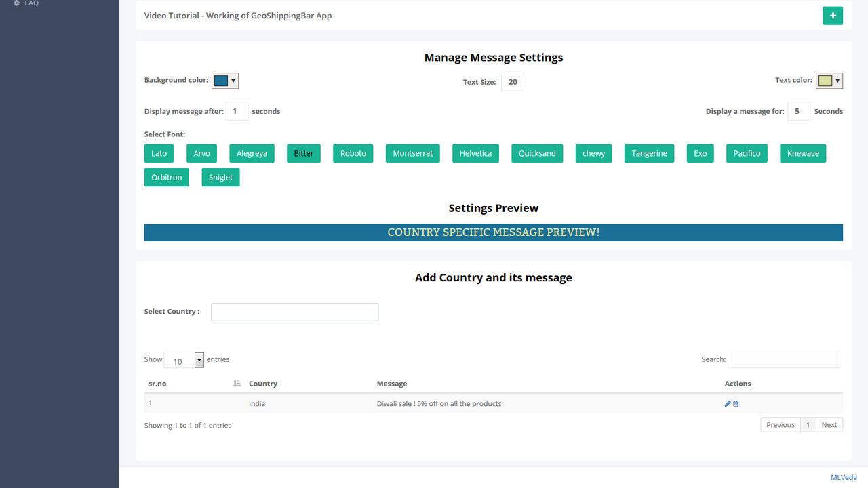Viewport: 868px width, 488px height.
Task: Open the Background color picker
Action: 225,81
